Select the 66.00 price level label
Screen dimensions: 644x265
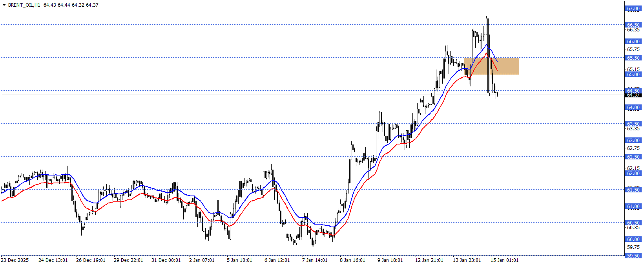633,41
